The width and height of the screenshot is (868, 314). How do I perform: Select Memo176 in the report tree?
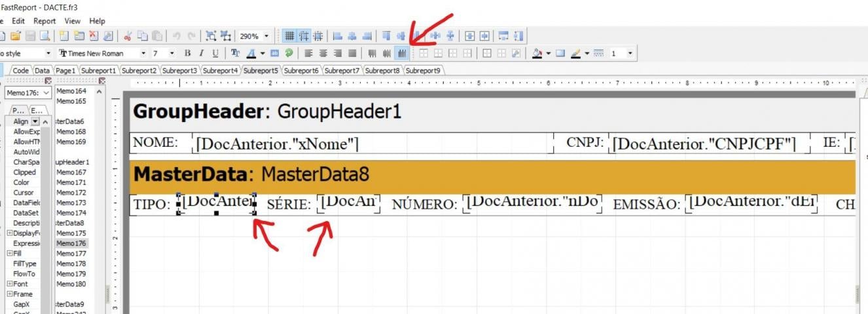point(71,243)
